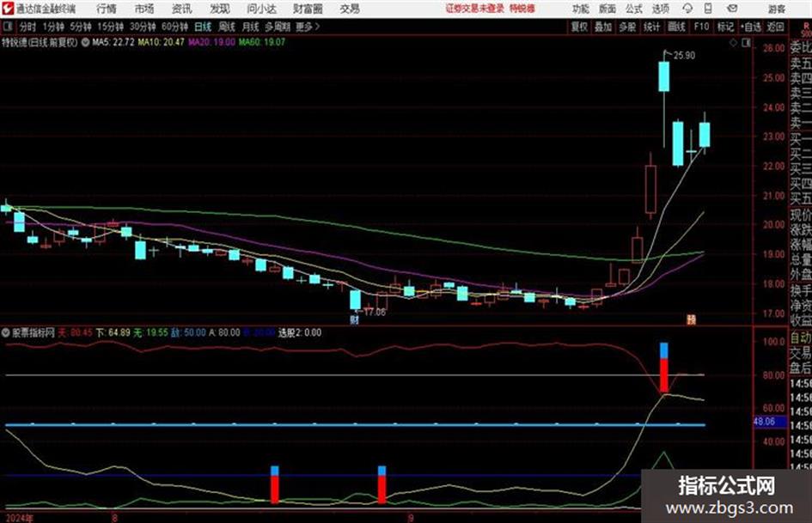Click the MA20: 19.00 indicator value
The image size is (812, 523).
(211, 42)
